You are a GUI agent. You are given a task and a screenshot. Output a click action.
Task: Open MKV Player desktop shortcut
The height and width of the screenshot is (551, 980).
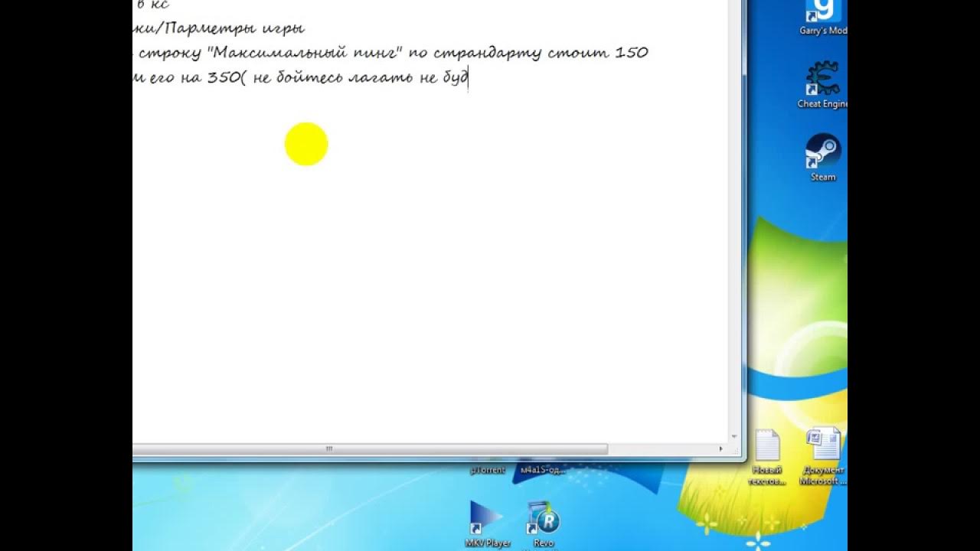[488, 525]
